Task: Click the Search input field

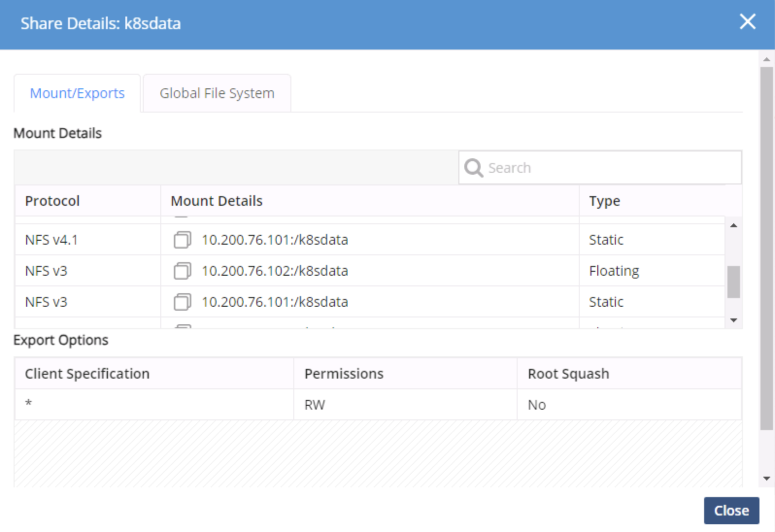Action: pyautogui.click(x=600, y=168)
